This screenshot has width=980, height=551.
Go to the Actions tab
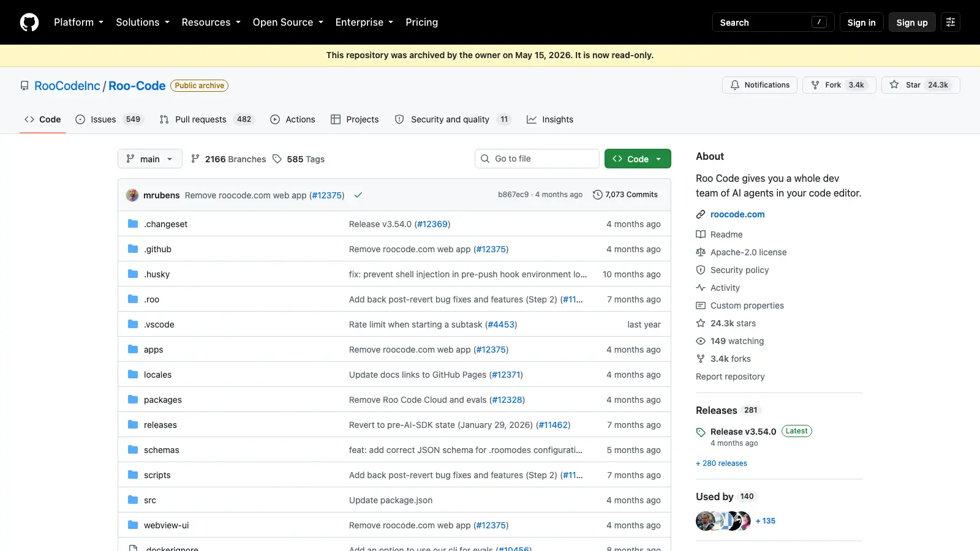tap(293, 119)
